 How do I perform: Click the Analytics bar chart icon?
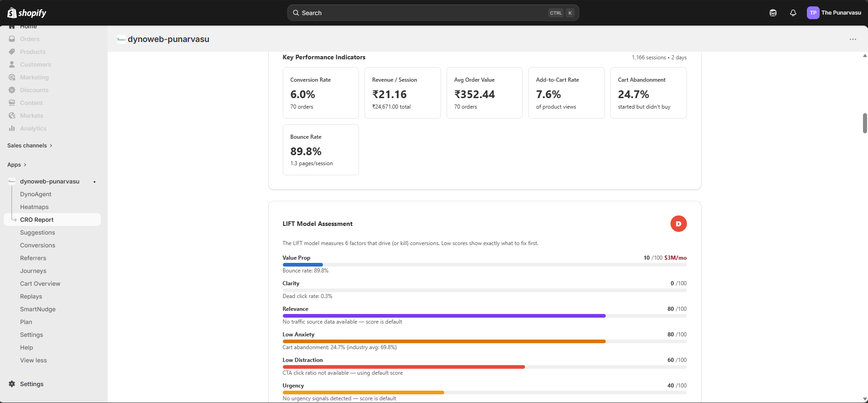tap(12, 128)
